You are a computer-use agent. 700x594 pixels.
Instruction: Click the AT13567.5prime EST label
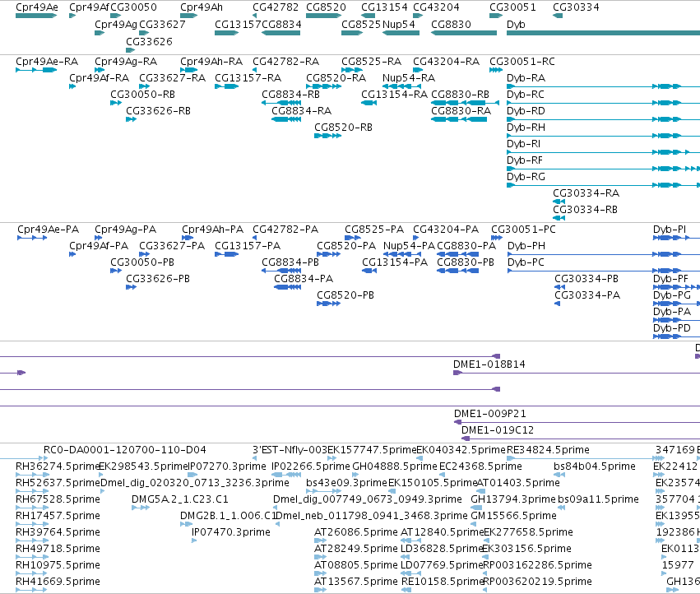356,582
